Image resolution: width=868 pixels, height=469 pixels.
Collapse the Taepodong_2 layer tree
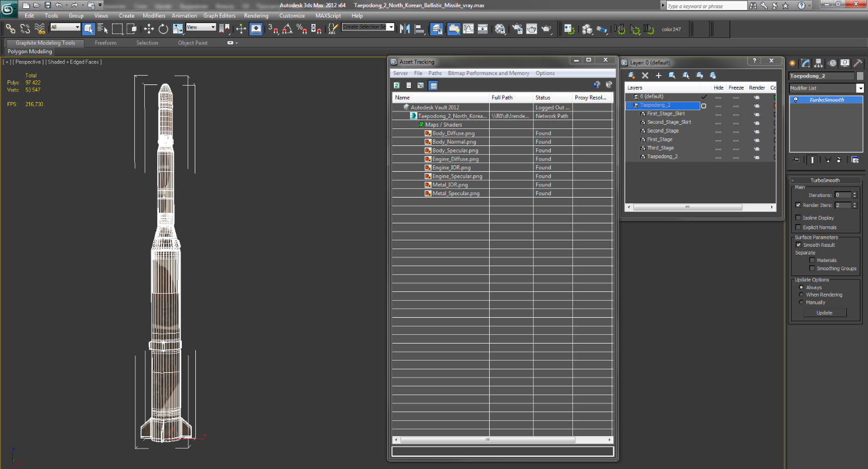[x=629, y=106]
